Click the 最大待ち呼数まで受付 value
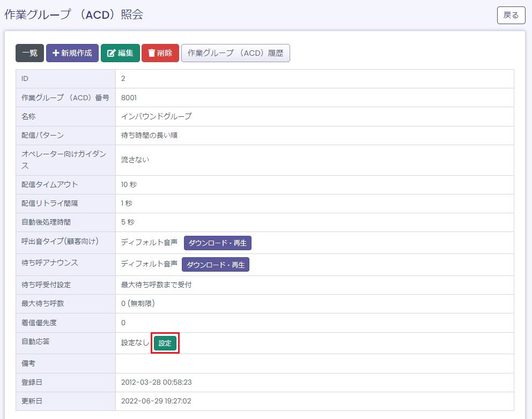 click(156, 285)
